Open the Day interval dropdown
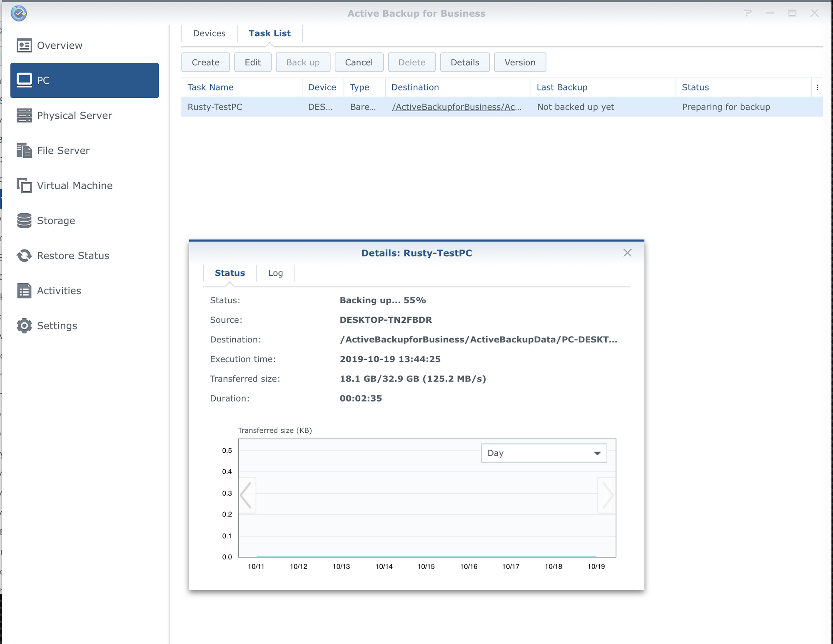 [x=544, y=453]
